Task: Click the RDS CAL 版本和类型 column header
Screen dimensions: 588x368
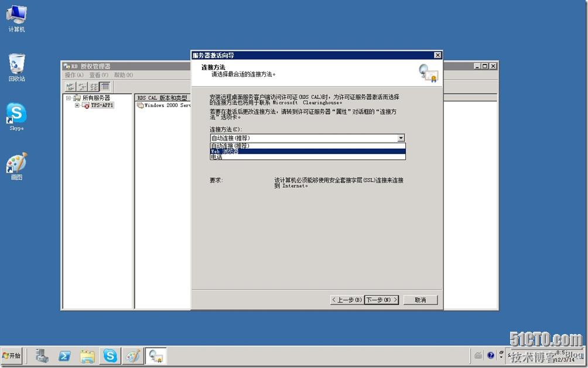Action: tap(163, 98)
